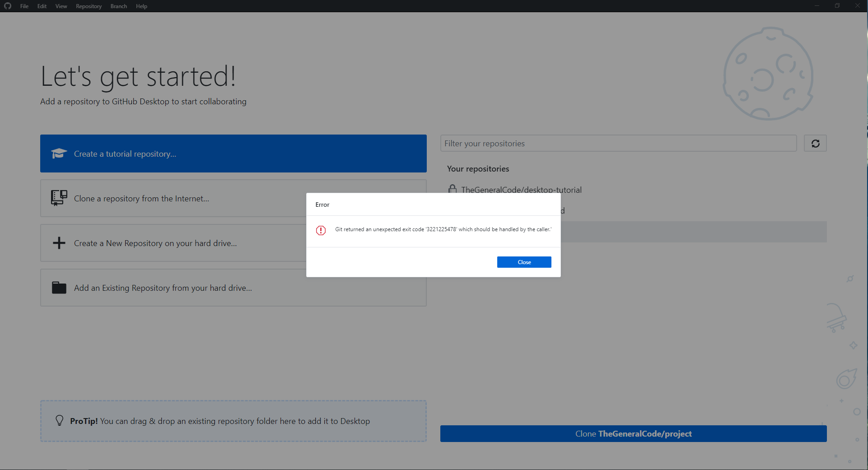Close the GitHub Desktop window
Screen dimensions: 868x470
tap(857, 6)
